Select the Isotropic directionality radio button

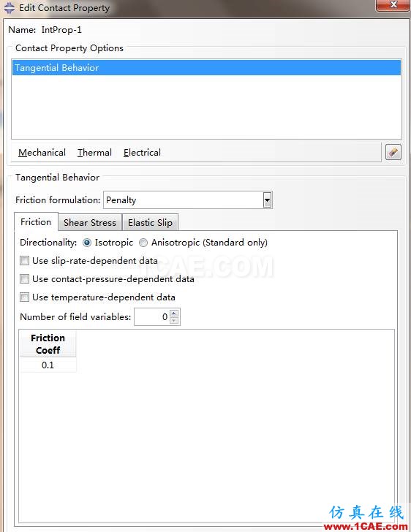pyautogui.click(x=87, y=243)
